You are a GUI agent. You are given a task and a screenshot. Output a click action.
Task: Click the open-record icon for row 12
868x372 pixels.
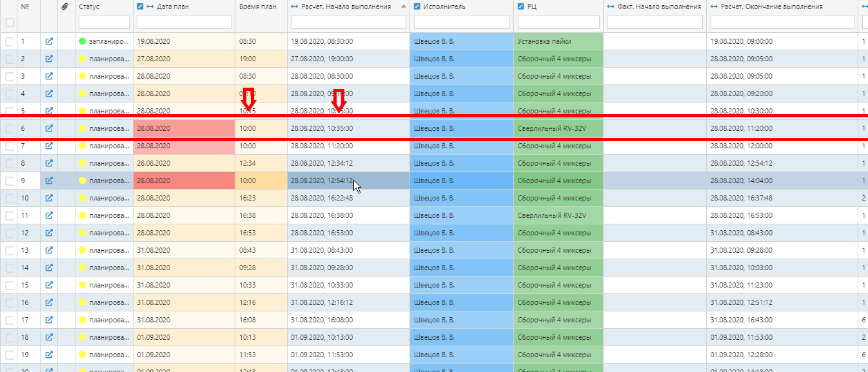[49, 233]
